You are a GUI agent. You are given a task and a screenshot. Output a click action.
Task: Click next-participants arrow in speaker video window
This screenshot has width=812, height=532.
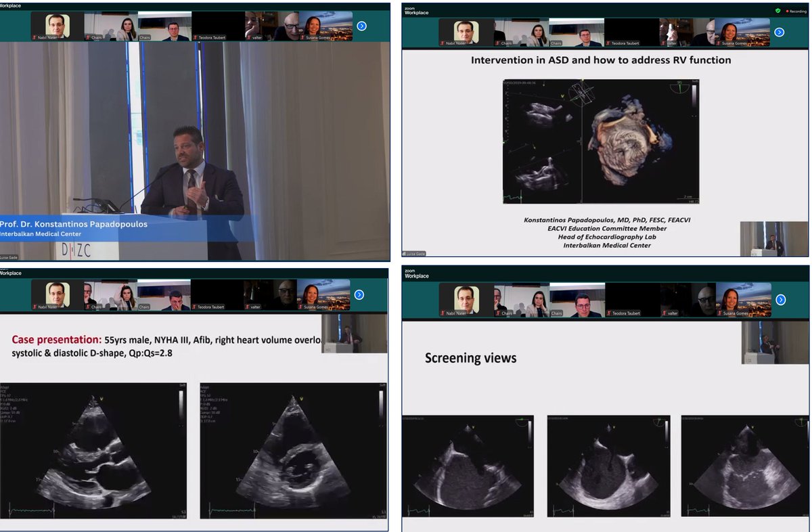coord(362,26)
